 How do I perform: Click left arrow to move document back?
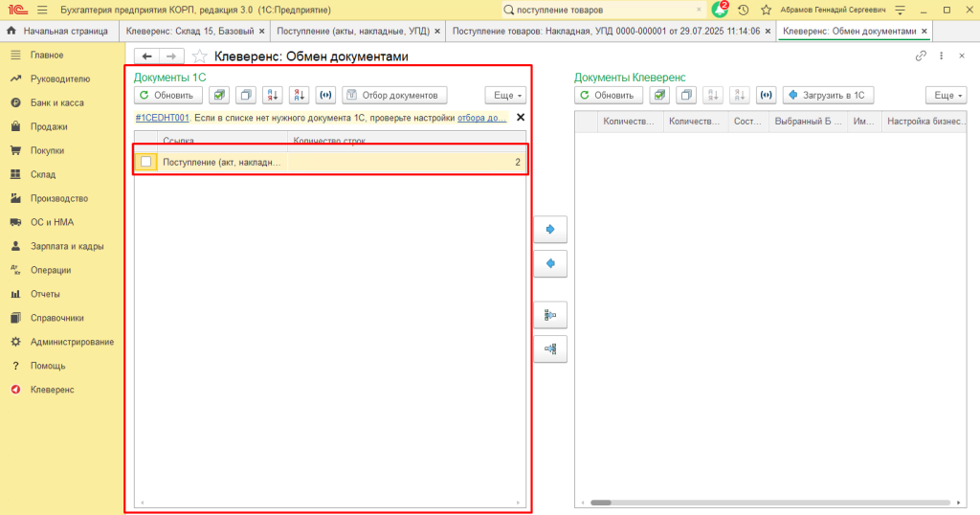click(x=550, y=263)
